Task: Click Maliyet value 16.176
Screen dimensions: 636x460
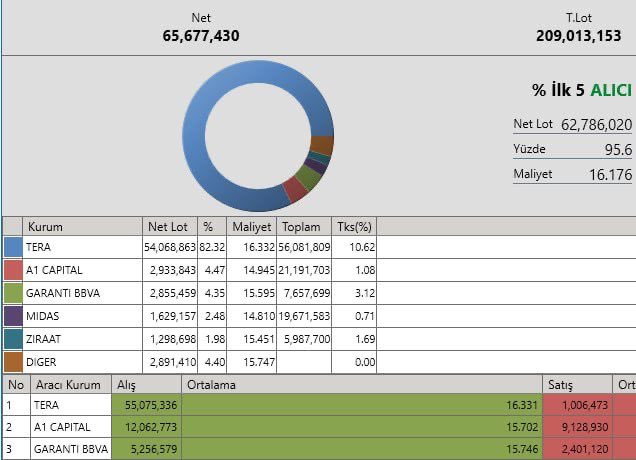Action: [x=610, y=175]
